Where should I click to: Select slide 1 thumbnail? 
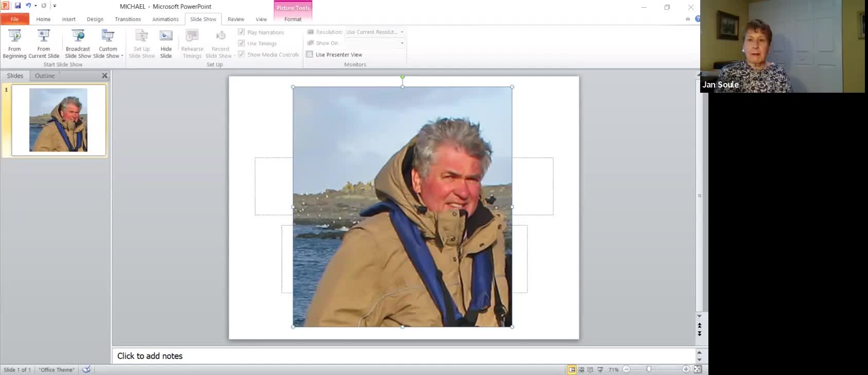click(59, 120)
